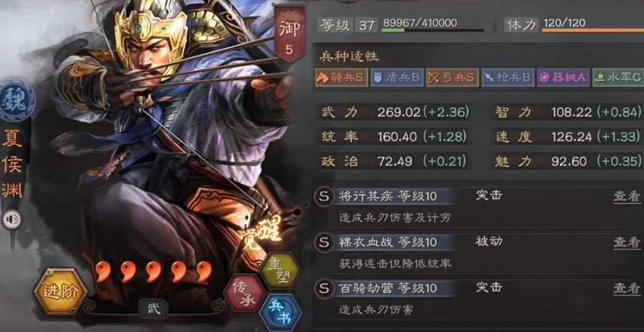Image resolution: width=644 pixels, height=332 pixels.
Task: Click 查看 link for 将行其疾
Action: [627, 196]
